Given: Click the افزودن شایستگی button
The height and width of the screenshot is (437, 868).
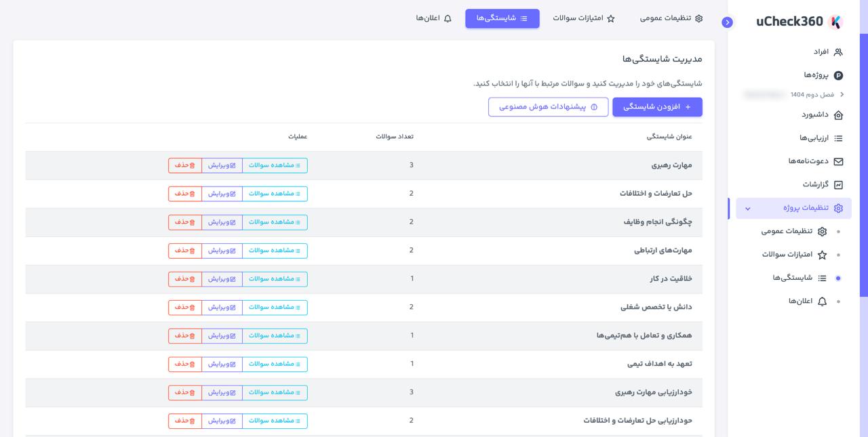Looking at the screenshot, I should tap(656, 106).
